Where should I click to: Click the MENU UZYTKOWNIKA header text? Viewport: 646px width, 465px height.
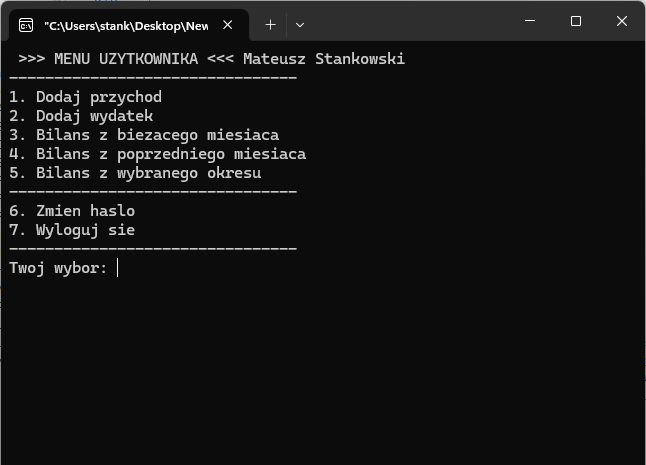pyautogui.click(x=125, y=59)
